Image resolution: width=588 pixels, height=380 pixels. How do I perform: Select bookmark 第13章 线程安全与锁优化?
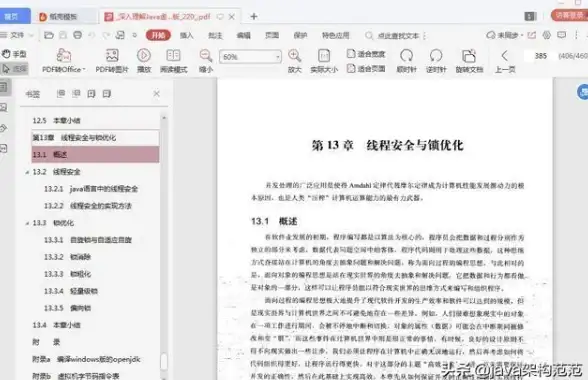tap(95, 138)
